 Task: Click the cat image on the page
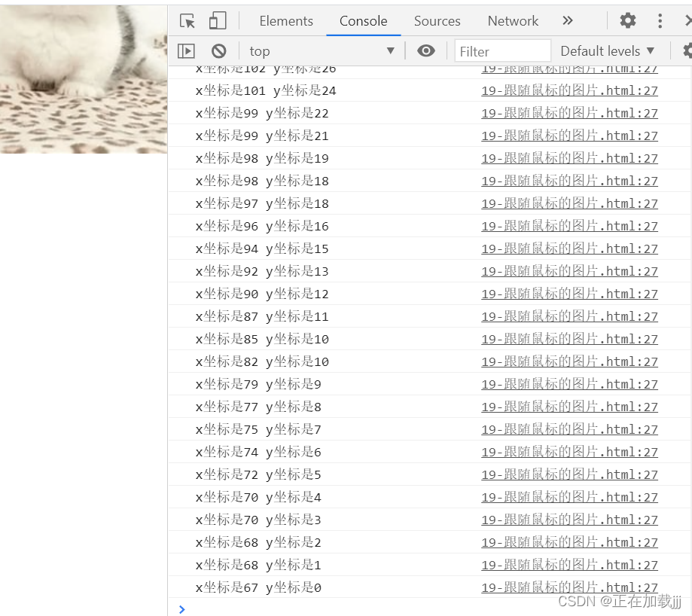[x=83, y=75]
